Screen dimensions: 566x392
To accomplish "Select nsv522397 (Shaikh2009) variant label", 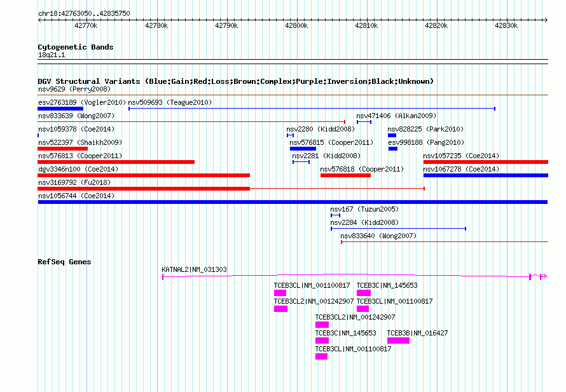I will pyautogui.click(x=80, y=142).
